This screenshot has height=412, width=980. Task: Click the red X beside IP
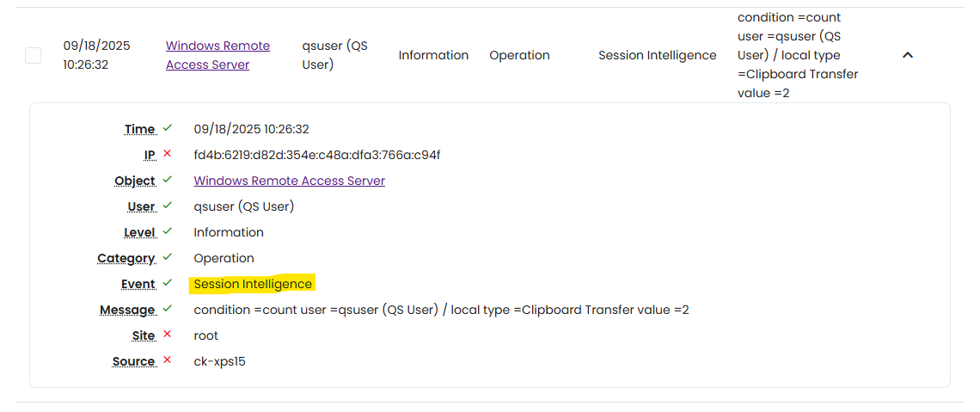(x=168, y=154)
